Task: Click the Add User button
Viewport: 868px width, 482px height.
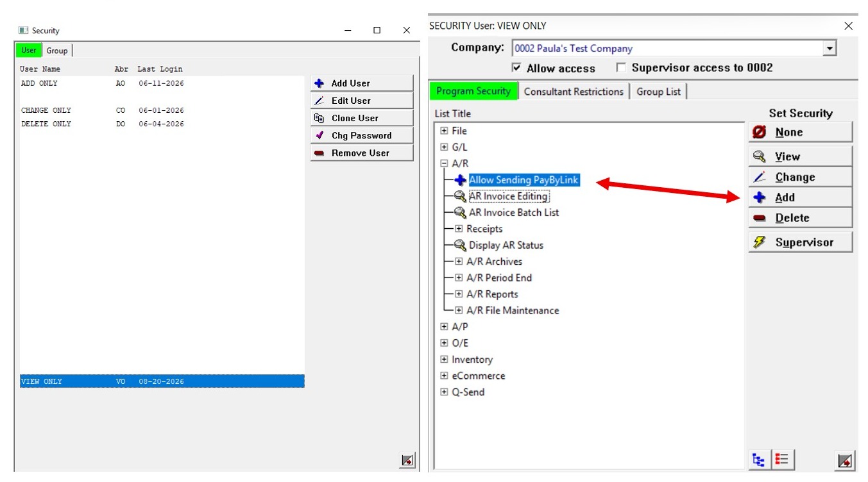Action: coord(362,83)
